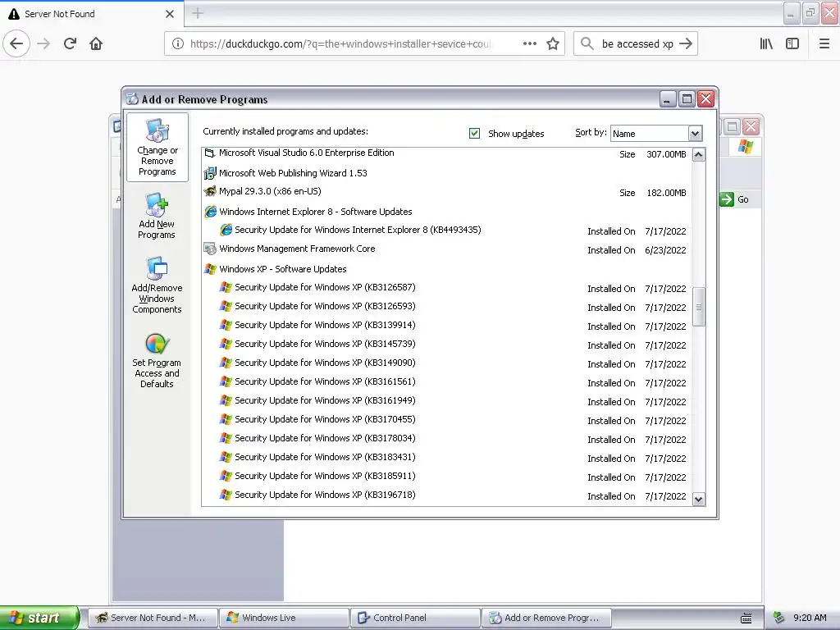This screenshot has width=840, height=630.
Task: Click the icon beside KB3178034 update
Action: coord(226,438)
